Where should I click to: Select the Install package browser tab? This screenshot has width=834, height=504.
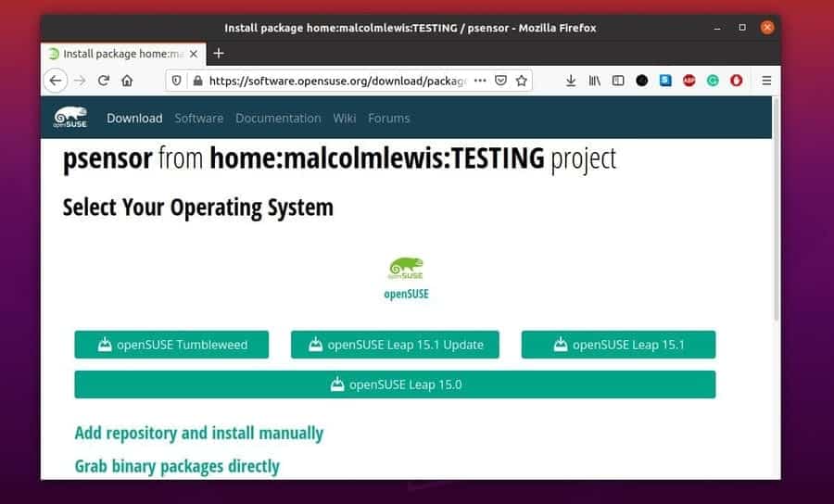(x=123, y=54)
